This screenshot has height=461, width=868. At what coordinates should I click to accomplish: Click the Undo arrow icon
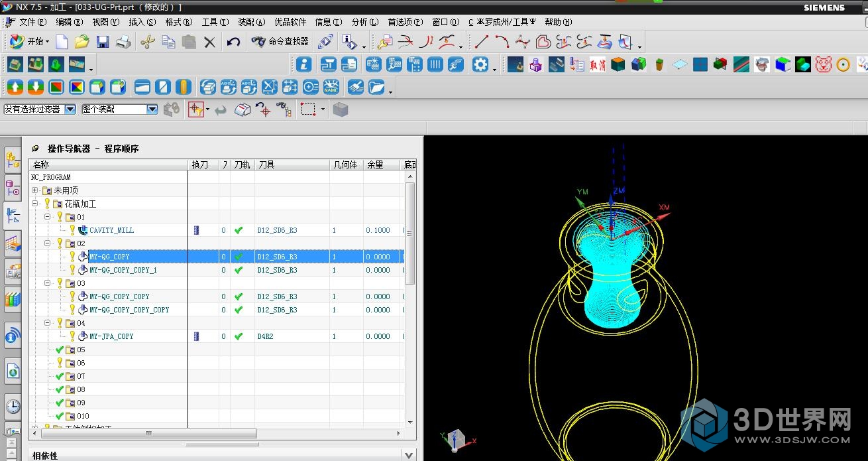(233, 42)
